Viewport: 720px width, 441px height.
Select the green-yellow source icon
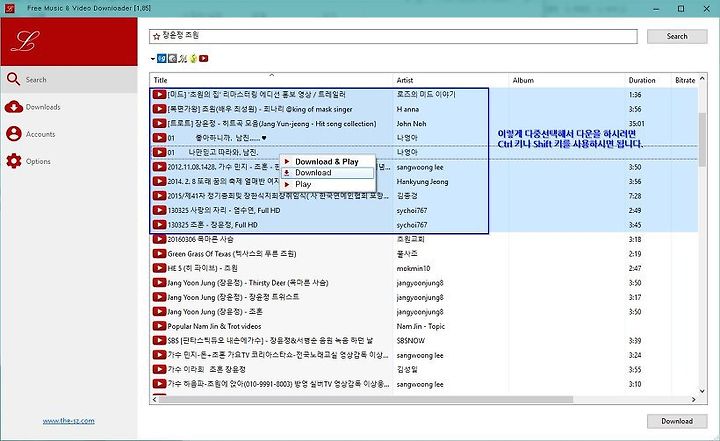pos(193,58)
